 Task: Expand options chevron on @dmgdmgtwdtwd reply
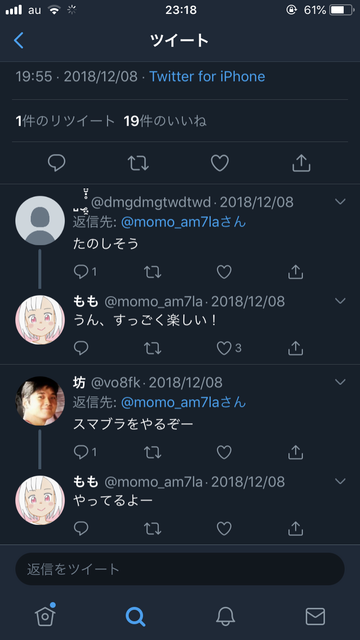pos(340,202)
